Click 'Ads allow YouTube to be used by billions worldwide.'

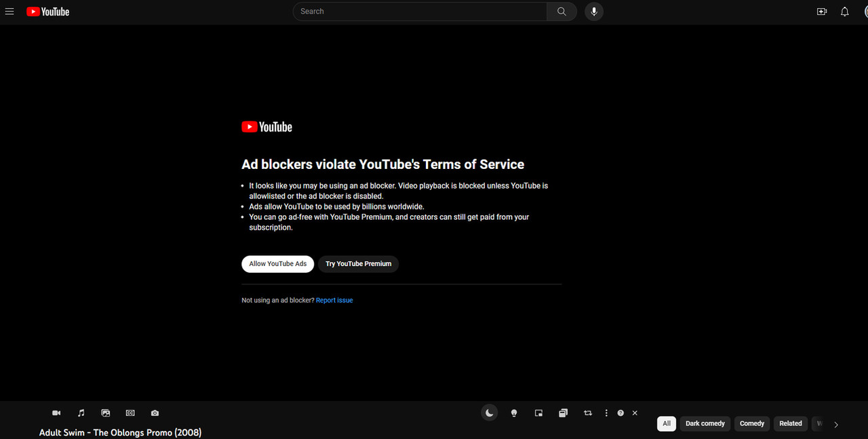click(x=336, y=207)
